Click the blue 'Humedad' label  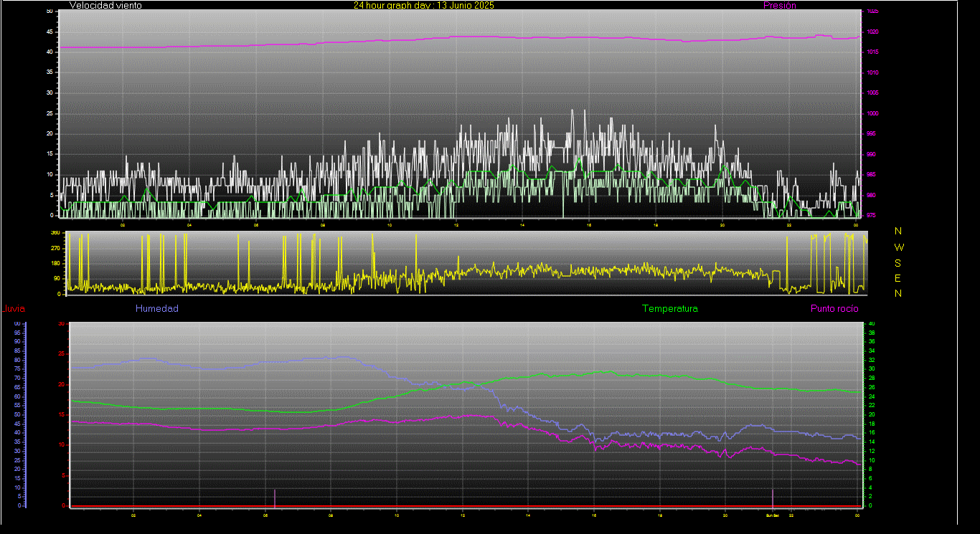pos(156,309)
